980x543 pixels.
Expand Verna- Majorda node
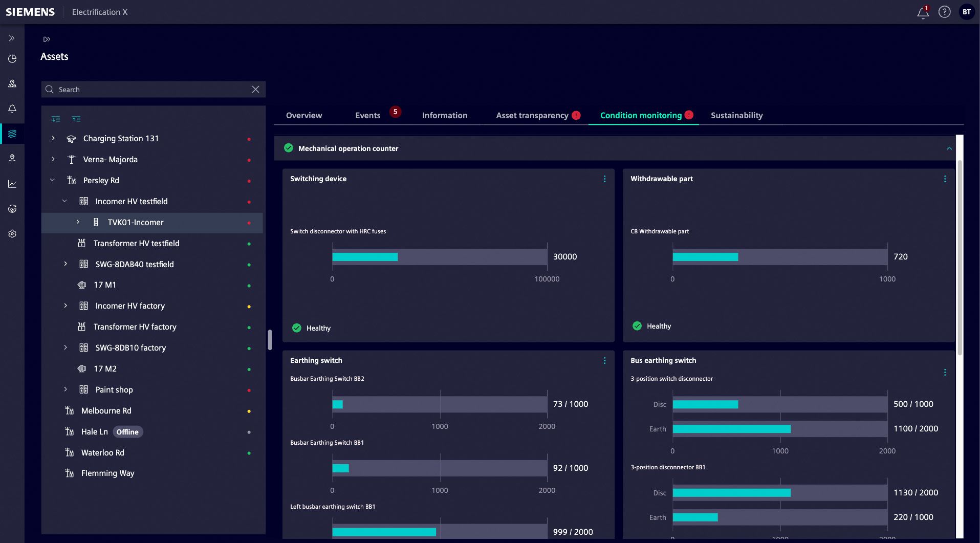tap(53, 159)
